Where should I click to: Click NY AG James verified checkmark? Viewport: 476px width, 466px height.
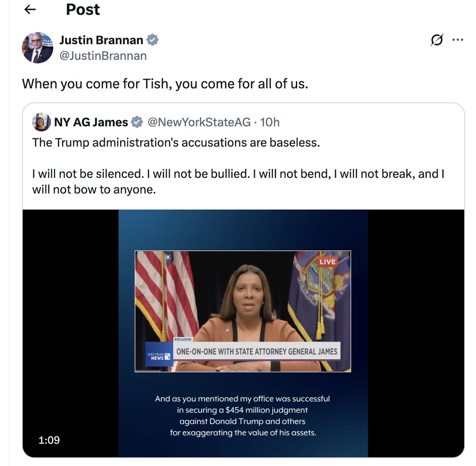pos(137,122)
